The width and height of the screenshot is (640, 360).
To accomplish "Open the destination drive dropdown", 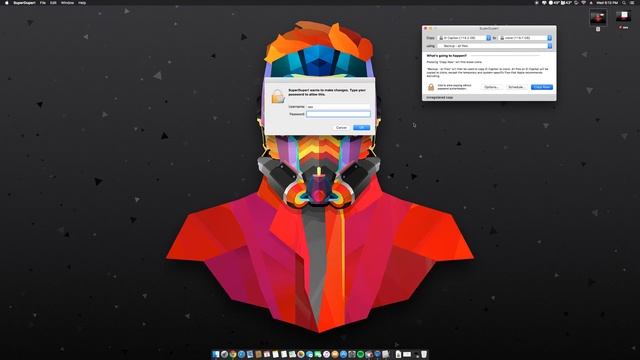I will click(525, 38).
